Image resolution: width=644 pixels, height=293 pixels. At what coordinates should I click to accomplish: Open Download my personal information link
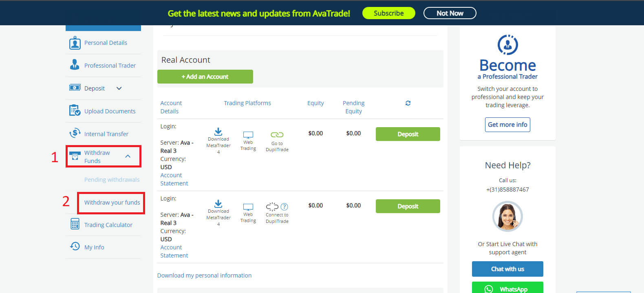click(204, 275)
